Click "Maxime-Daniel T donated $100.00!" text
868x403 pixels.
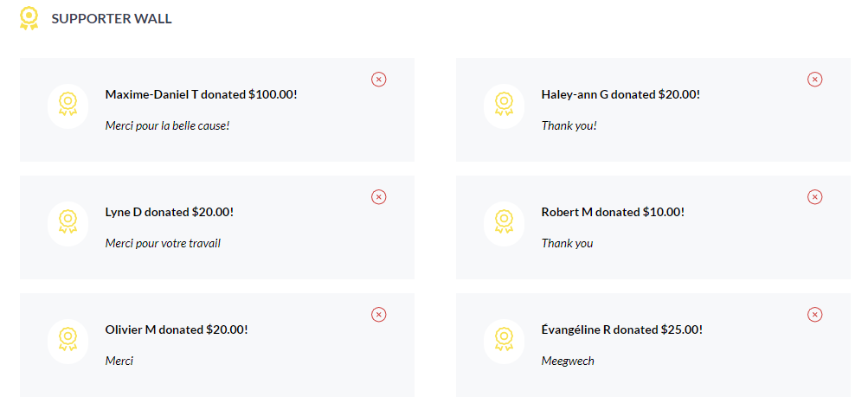point(201,94)
